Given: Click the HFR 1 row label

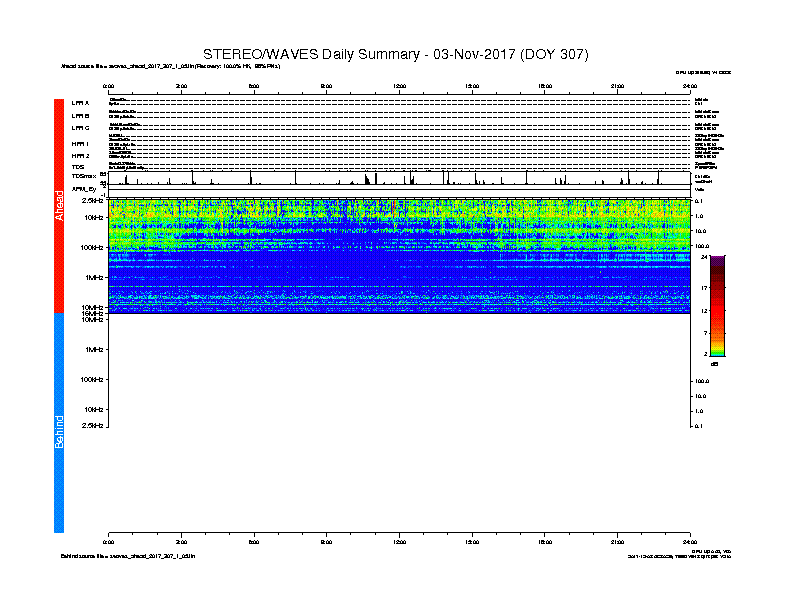Looking at the screenshot, I should (80, 144).
